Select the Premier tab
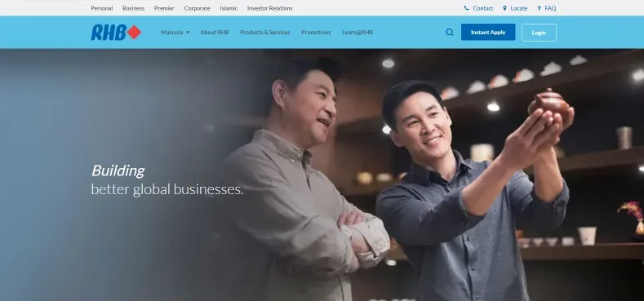Screen dimensions: 644x301 pyautogui.click(x=164, y=8)
